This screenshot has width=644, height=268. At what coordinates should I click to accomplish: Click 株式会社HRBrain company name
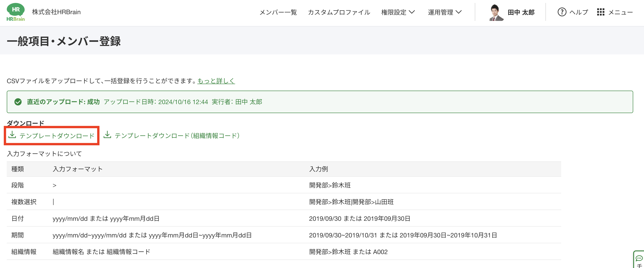(x=56, y=12)
